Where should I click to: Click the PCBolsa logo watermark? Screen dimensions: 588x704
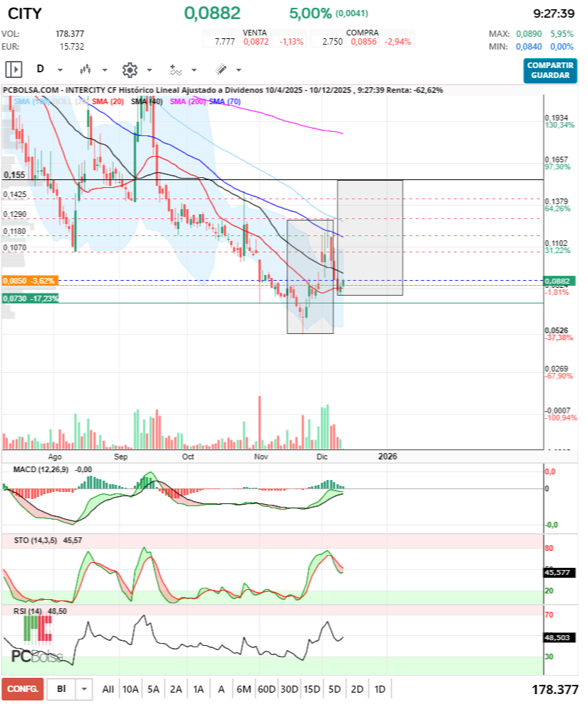coord(37,656)
